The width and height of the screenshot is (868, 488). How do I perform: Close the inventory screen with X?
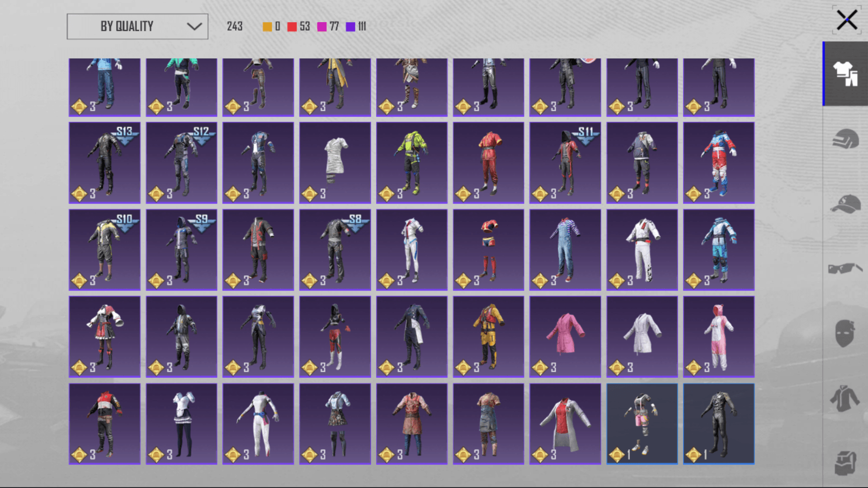tap(847, 20)
